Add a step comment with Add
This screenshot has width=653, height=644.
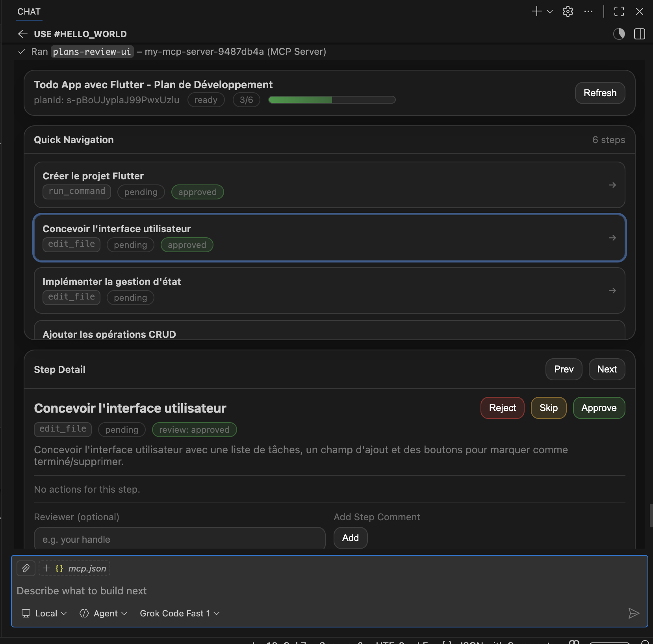click(x=351, y=538)
